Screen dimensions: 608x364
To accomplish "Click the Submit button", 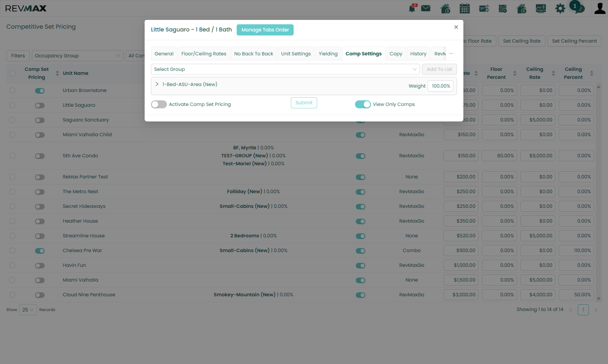I will [304, 103].
